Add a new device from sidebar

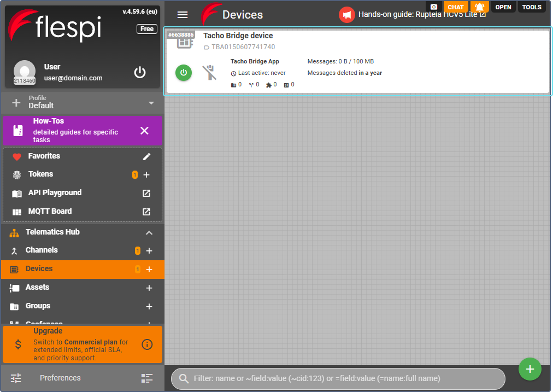click(x=149, y=269)
